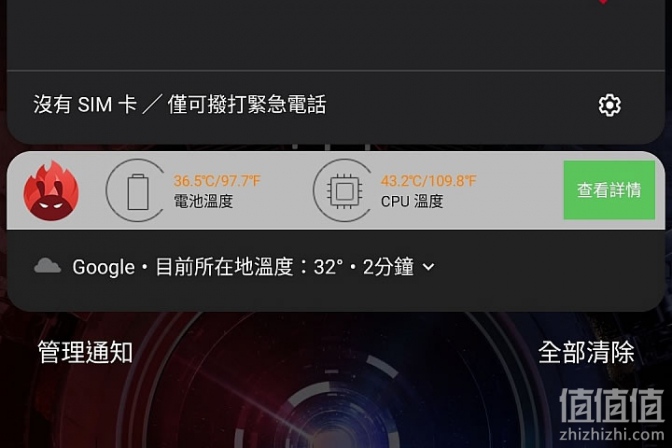Select the CPU 溫度 label
The width and height of the screenshot is (672, 448).
click(x=412, y=201)
